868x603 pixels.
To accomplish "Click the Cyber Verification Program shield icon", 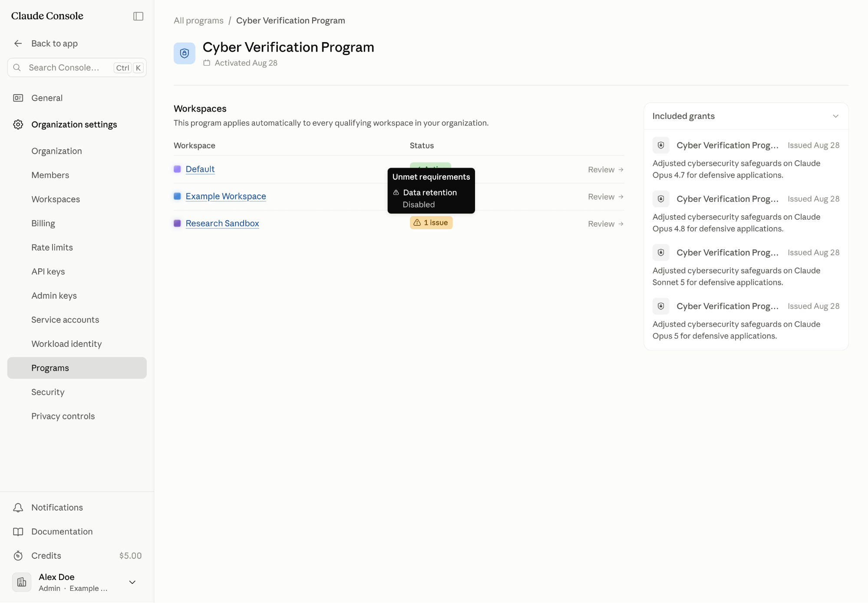I will 185,53.
